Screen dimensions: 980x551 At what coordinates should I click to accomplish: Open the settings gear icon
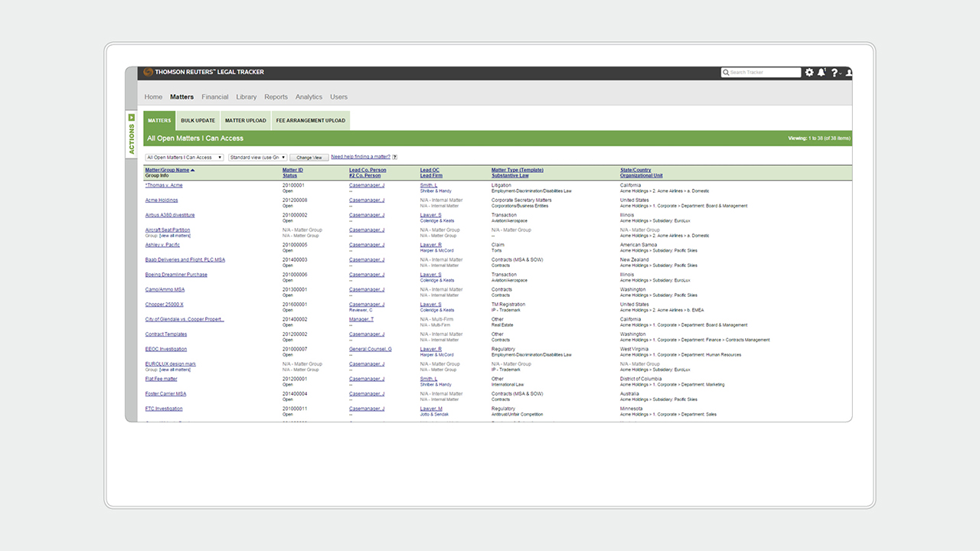(809, 73)
